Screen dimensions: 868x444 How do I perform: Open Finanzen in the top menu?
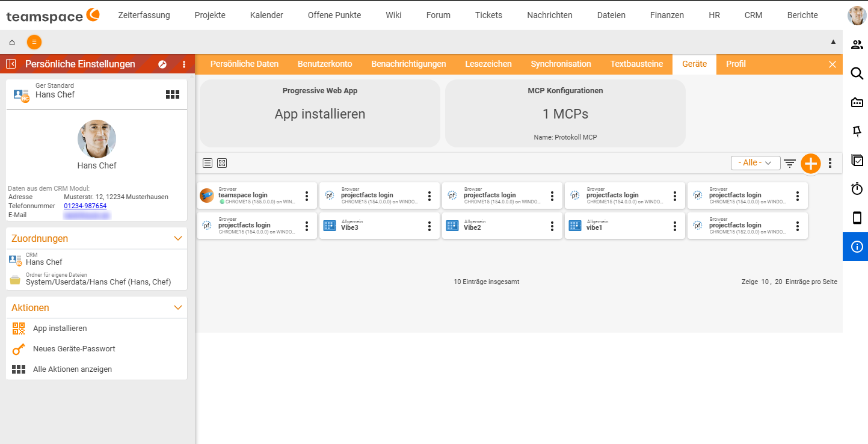[667, 15]
